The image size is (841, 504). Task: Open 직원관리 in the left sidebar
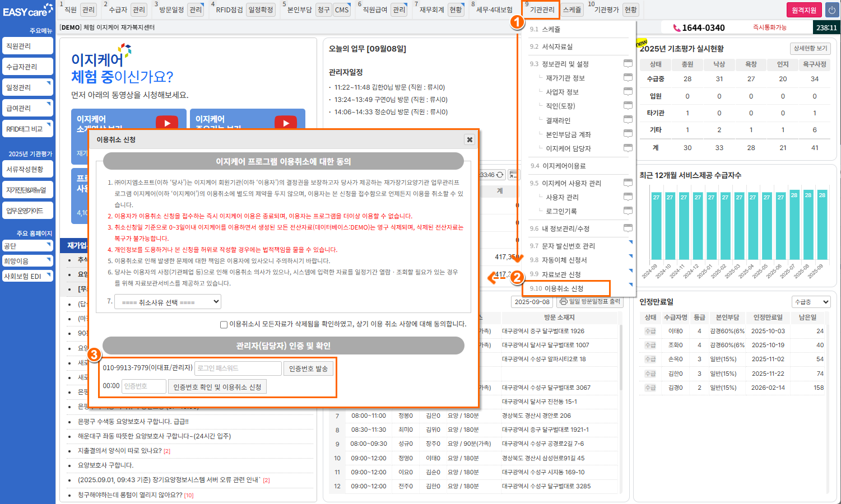tap(28, 46)
